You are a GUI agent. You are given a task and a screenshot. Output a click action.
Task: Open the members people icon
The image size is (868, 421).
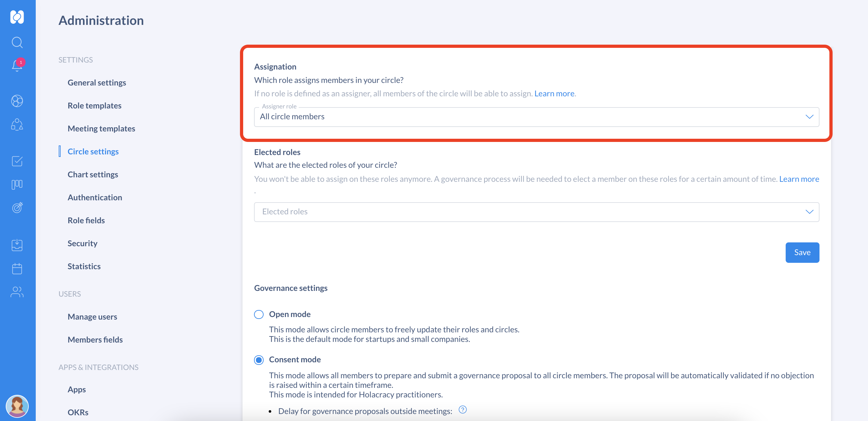tap(17, 292)
